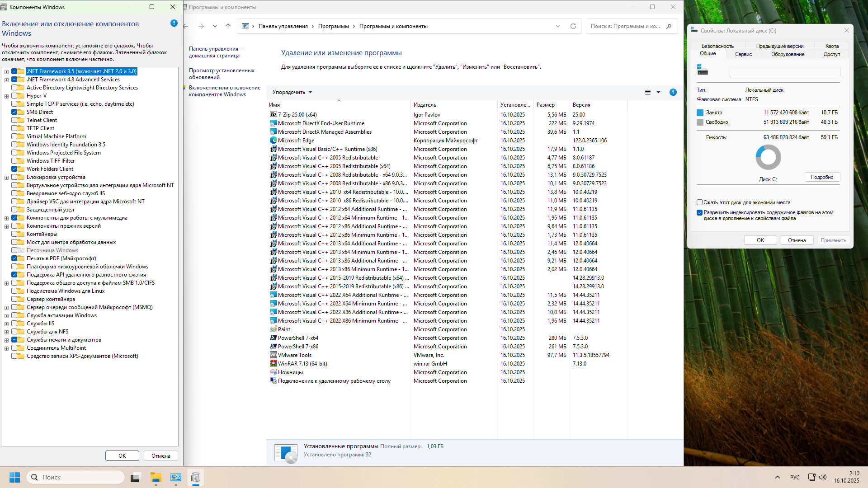Check 'Сжать этот диск' option
This screenshot has height=488, width=868.
[700, 202]
